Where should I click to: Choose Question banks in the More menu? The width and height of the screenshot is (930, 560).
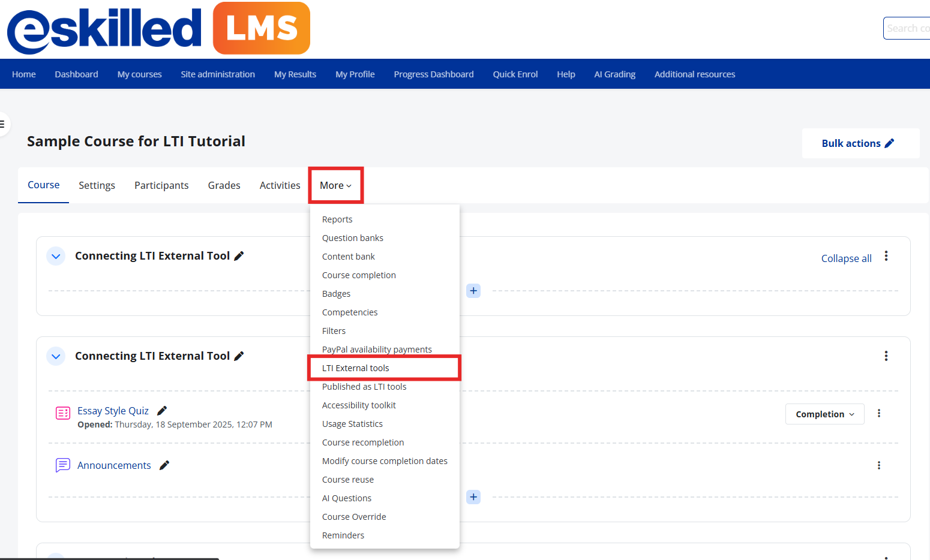pos(352,238)
